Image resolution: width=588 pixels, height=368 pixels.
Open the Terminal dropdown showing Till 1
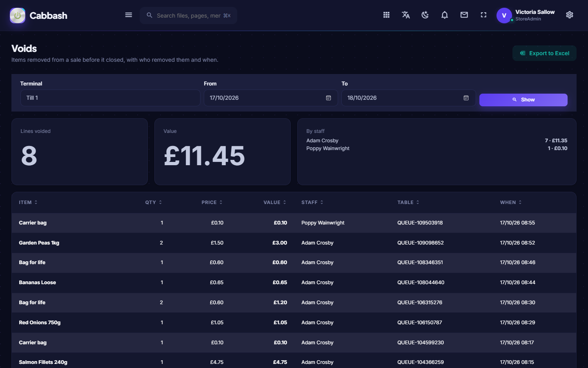(x=110, y=98)
